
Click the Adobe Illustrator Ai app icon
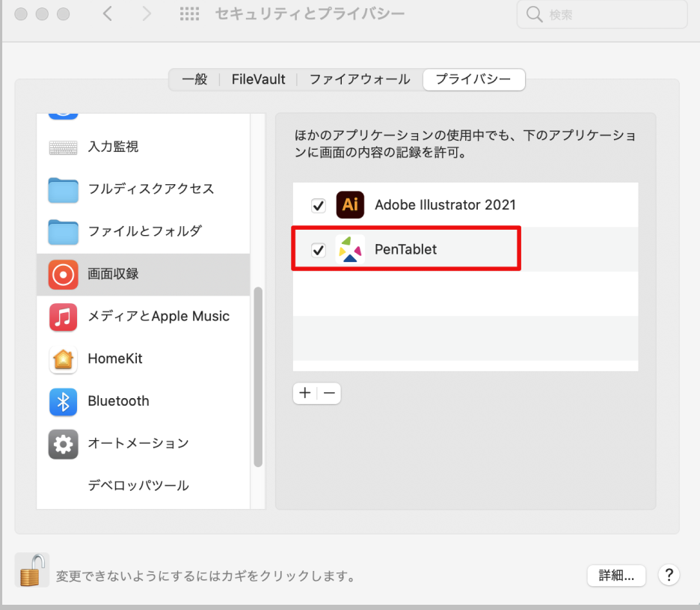350,204
